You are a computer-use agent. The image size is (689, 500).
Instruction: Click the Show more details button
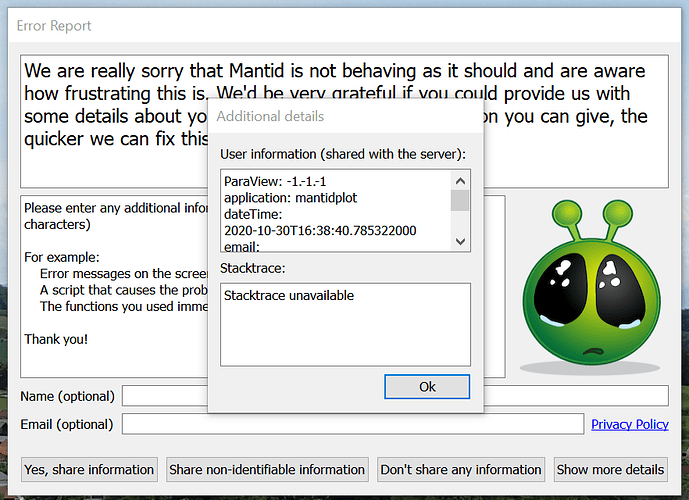(610, 470)
